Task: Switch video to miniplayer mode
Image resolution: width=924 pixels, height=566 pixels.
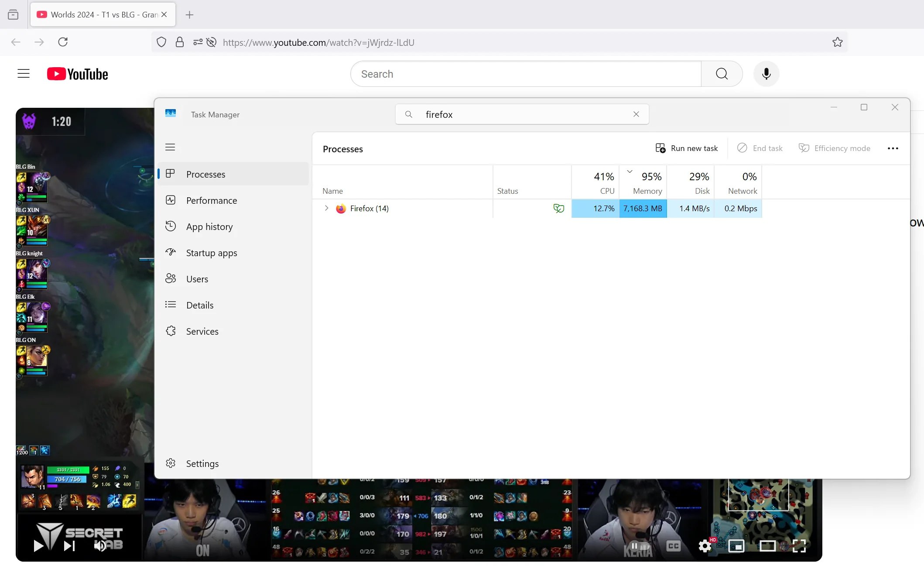Action: click(736, 546)
